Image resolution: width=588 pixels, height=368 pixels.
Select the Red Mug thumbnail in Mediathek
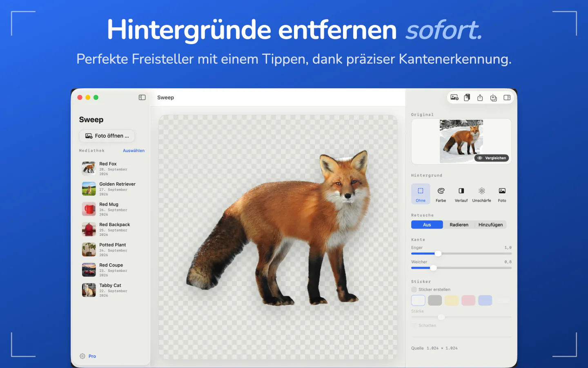click(89, 209)
